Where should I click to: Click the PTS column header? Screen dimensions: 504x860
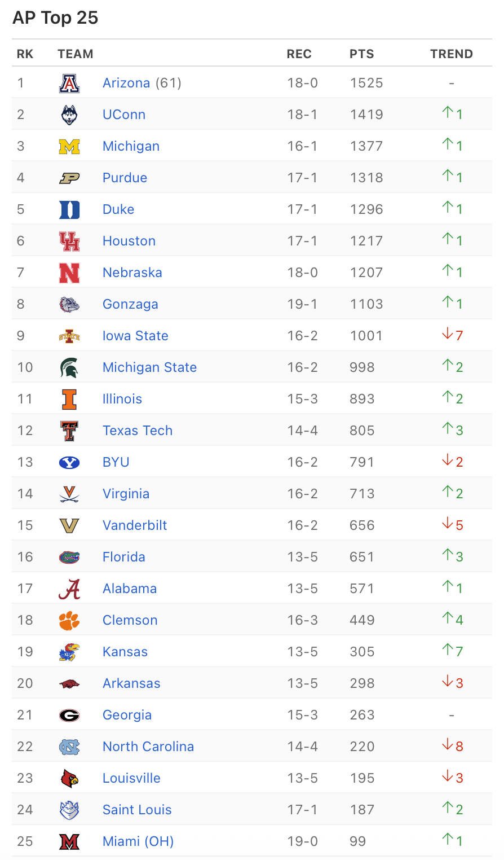[361, 54]
